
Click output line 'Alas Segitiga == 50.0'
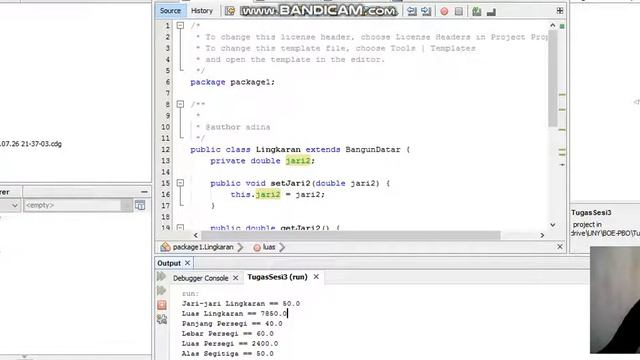[228, 353]
